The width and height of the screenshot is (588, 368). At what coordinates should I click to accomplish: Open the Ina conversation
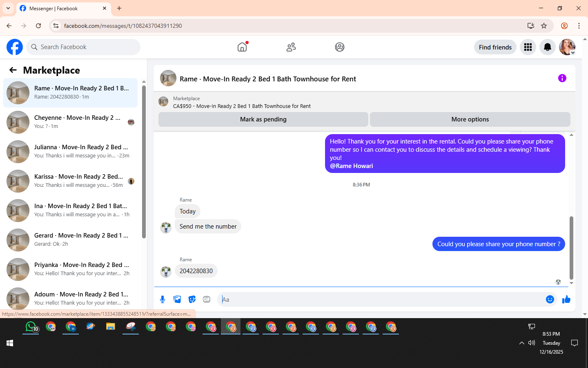70,211
